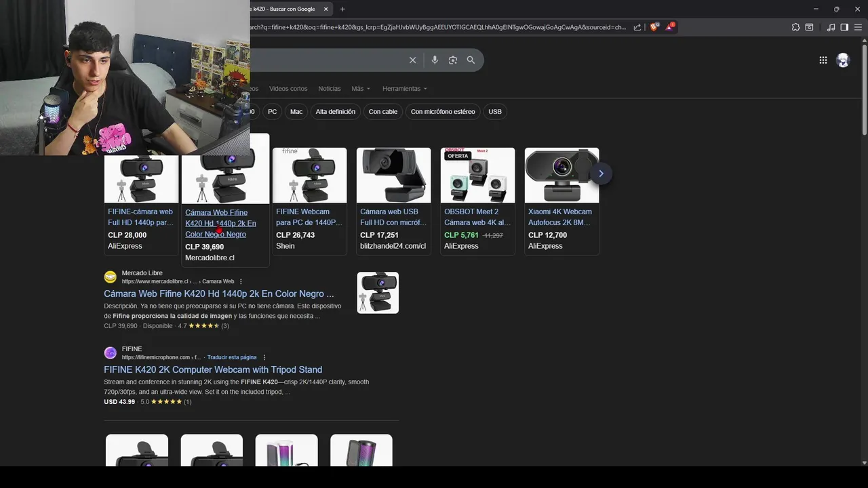The height and width of the screenshot is (488, 868).
Task: Start voice search with microphone icon
Action: click(435, 60)
